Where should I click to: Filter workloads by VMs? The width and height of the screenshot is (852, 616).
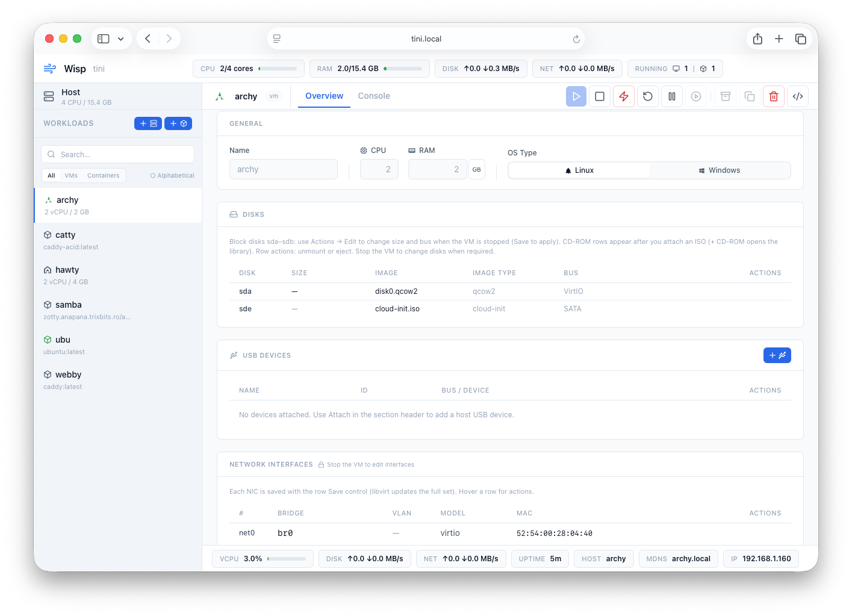point(71,176)
